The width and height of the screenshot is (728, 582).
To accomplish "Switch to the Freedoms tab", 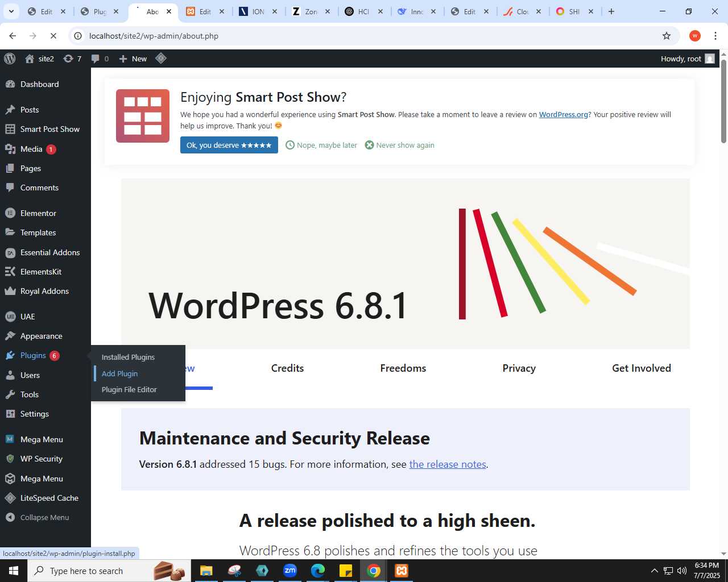I will (403, 368).
